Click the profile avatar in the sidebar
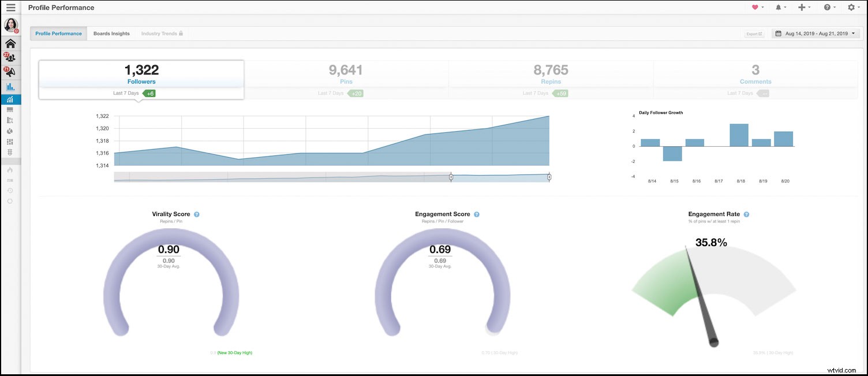 click(10, 25)
